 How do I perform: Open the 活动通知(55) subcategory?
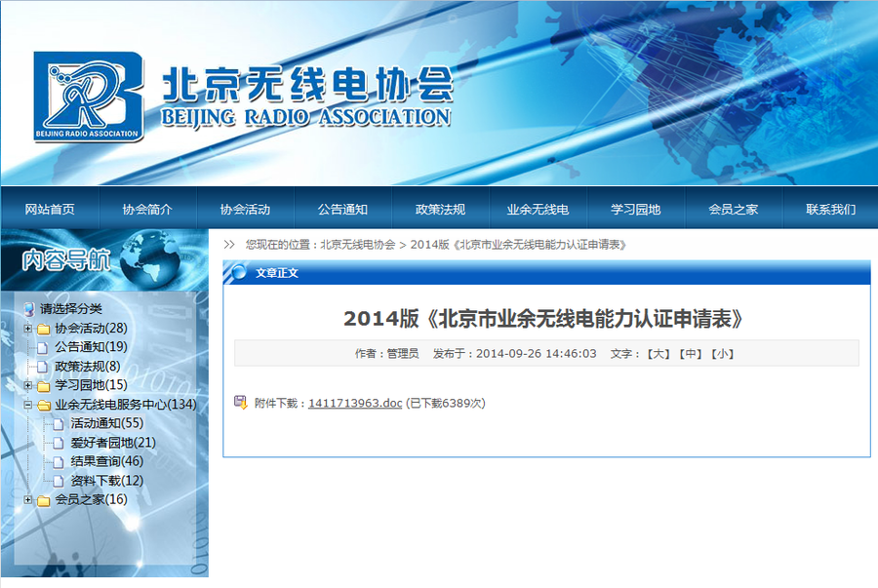107,423
